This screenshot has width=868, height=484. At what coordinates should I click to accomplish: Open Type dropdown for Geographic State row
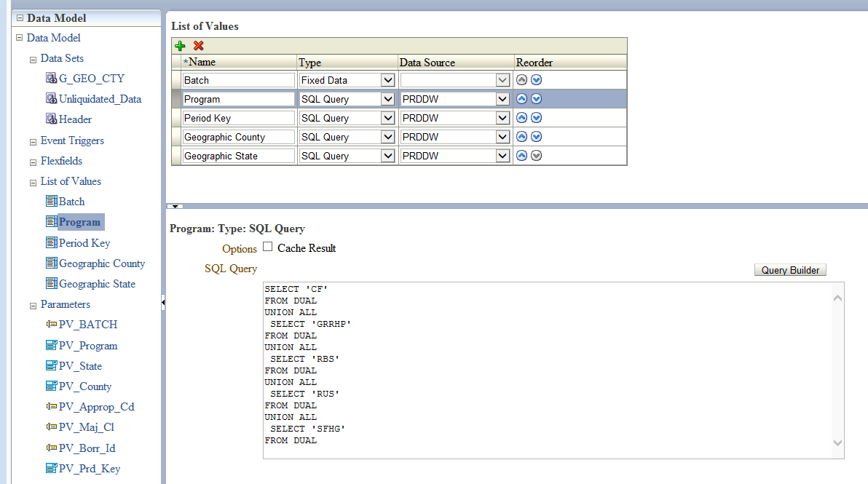pos(388,156)
